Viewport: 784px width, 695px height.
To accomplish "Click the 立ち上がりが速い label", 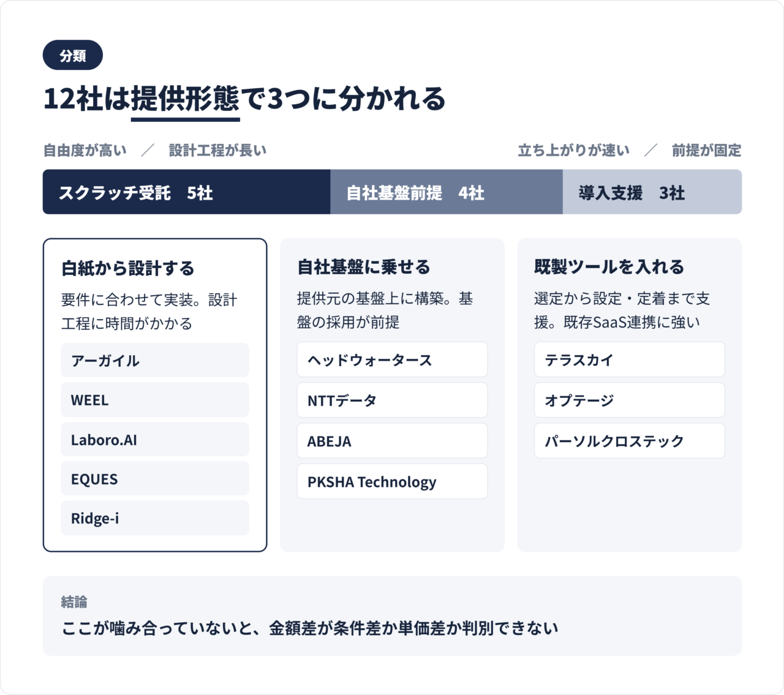I will (573, 150).
